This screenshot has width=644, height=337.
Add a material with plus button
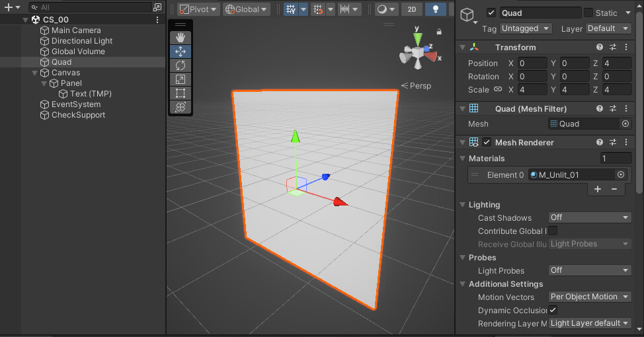coord(598,189)
